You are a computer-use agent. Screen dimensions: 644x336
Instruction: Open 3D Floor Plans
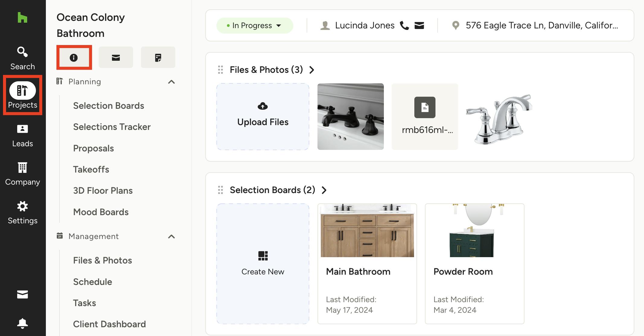click(x=103, y=191)
